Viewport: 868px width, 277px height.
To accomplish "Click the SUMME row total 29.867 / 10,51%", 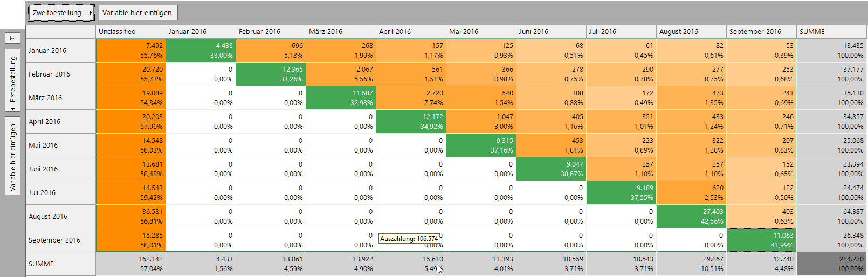I will [692, 264].
